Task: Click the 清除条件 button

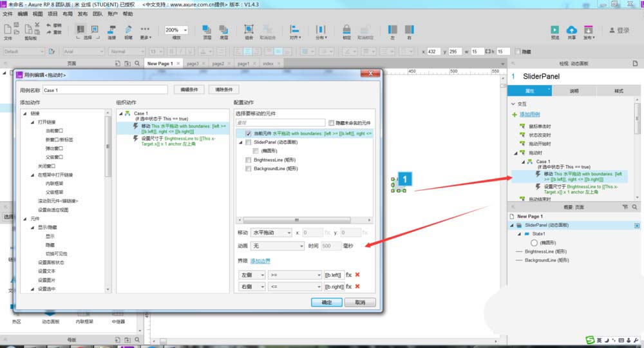Action: tap(224, 90)
